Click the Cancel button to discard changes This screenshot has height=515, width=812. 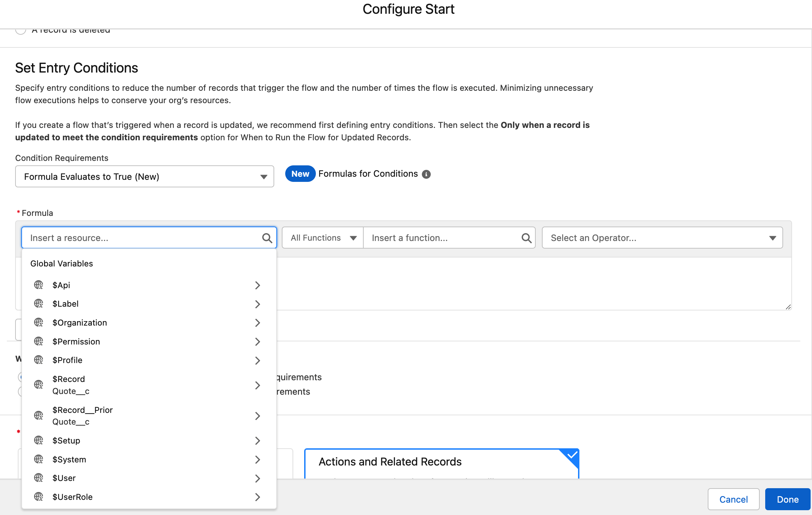point(733,498)
